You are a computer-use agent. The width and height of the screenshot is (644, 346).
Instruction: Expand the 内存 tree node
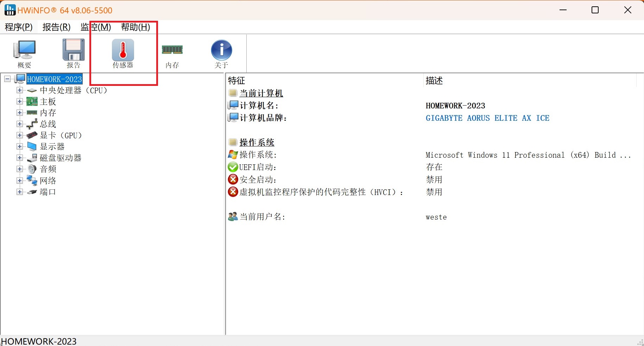20,113
